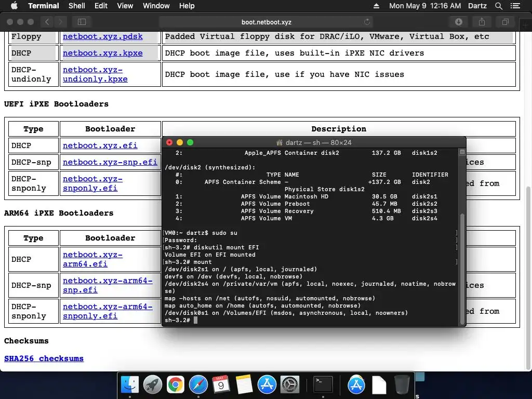This screenshot has height=399, width=532.
Task: Open Google Chrome in the Dock
Action: point(176,384)
